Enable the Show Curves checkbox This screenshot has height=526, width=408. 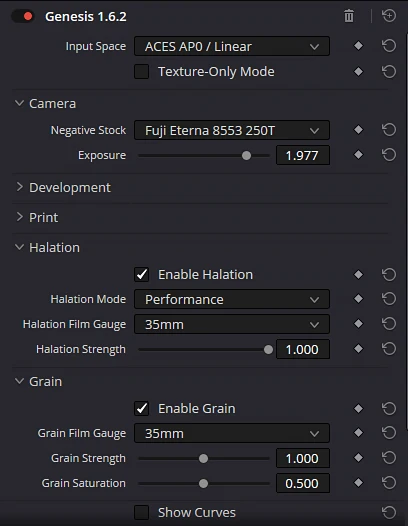142,513
